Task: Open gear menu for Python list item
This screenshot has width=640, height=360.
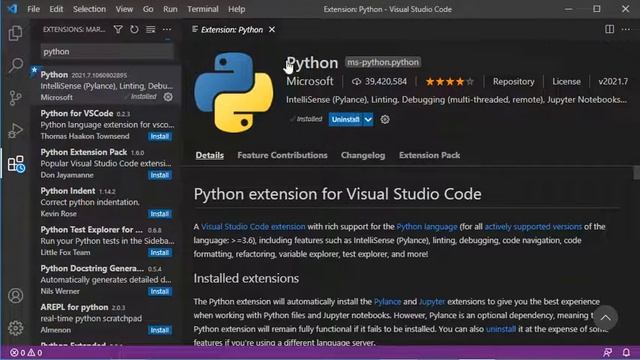Action: [x=168, y=97]
